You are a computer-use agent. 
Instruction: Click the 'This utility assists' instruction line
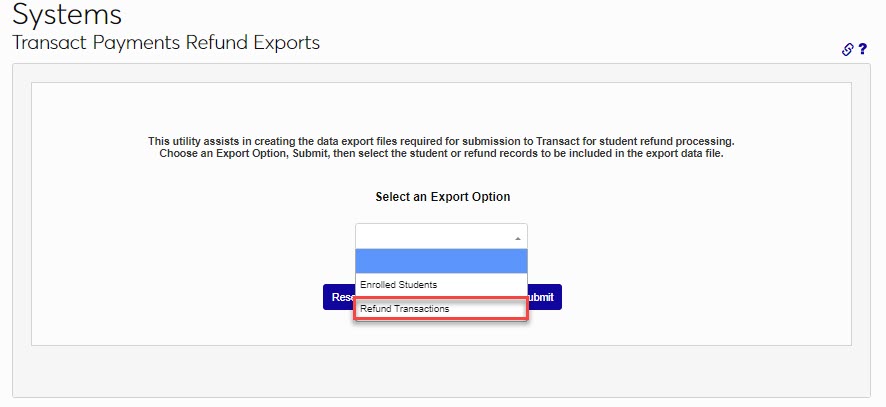click(x=441, y=141)
